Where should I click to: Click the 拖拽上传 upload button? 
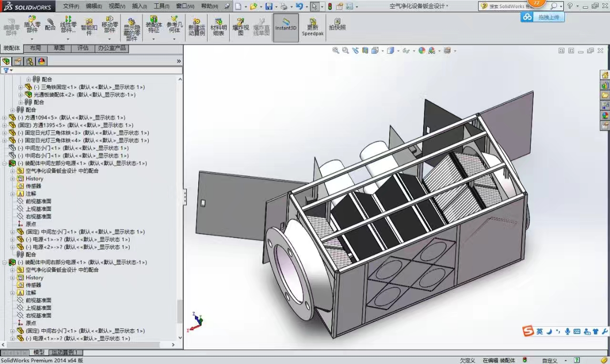point(542,17)
